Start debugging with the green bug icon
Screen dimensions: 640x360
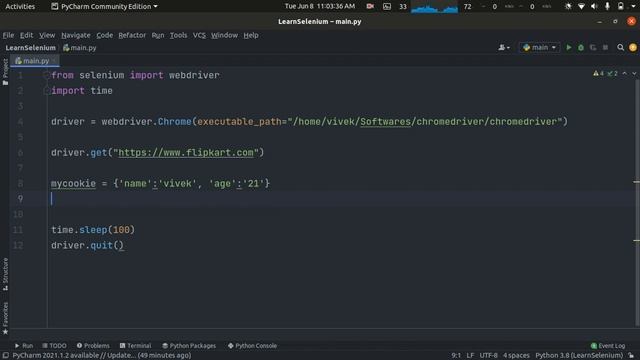[581, 48]
